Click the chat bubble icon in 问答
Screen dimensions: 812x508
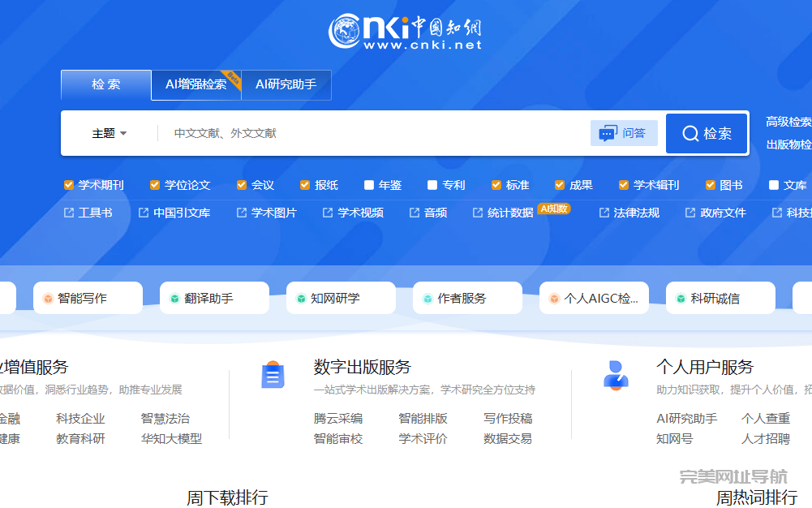[608, 133]
